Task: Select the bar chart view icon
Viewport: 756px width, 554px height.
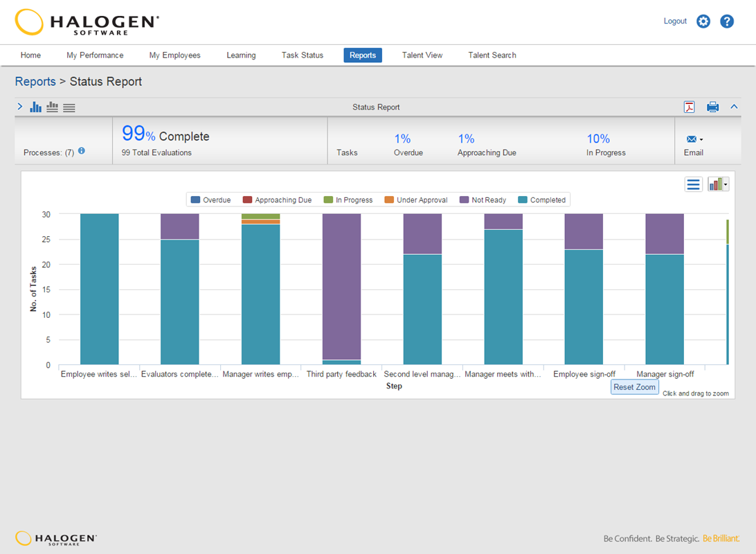Action: tap(35, 107)
